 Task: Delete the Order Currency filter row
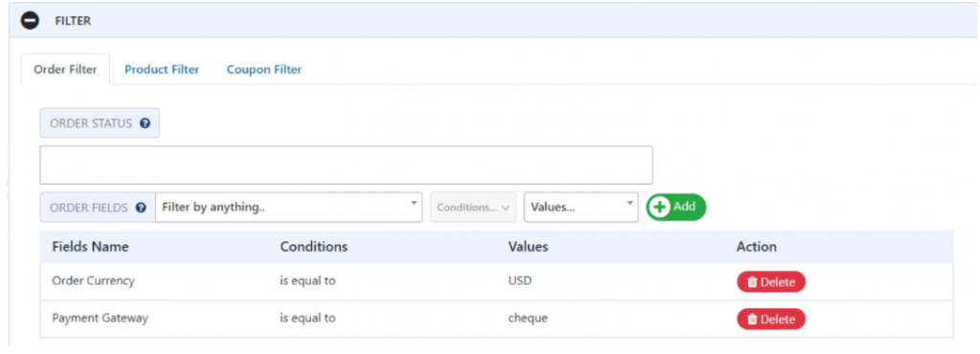point(771,282)
